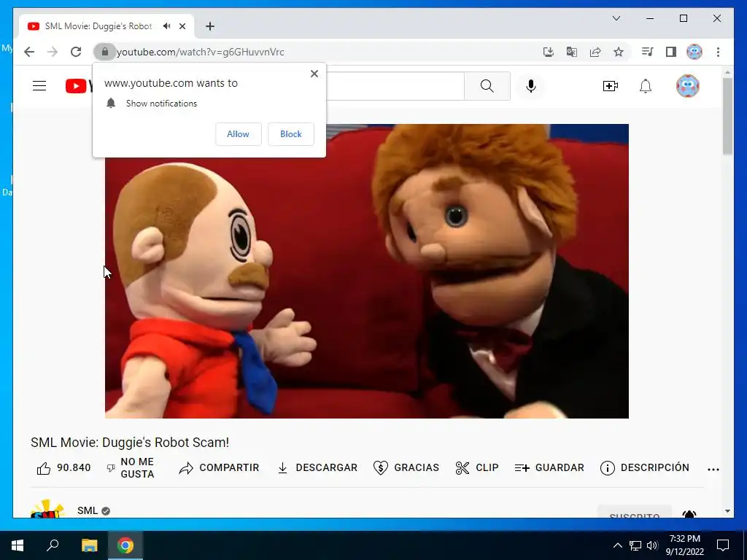
Task: Click Chrome icon in the taskbar
Action: pos(125,545)
